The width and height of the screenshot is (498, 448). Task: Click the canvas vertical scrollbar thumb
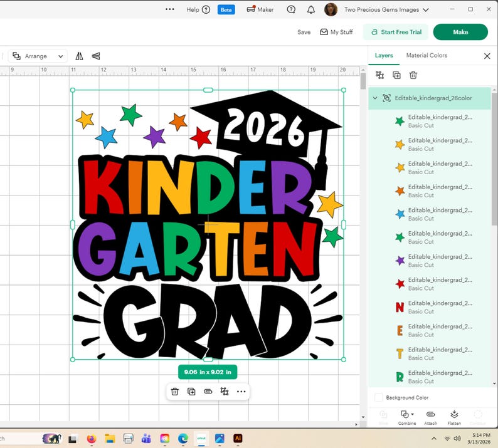(x=363, y=81)
